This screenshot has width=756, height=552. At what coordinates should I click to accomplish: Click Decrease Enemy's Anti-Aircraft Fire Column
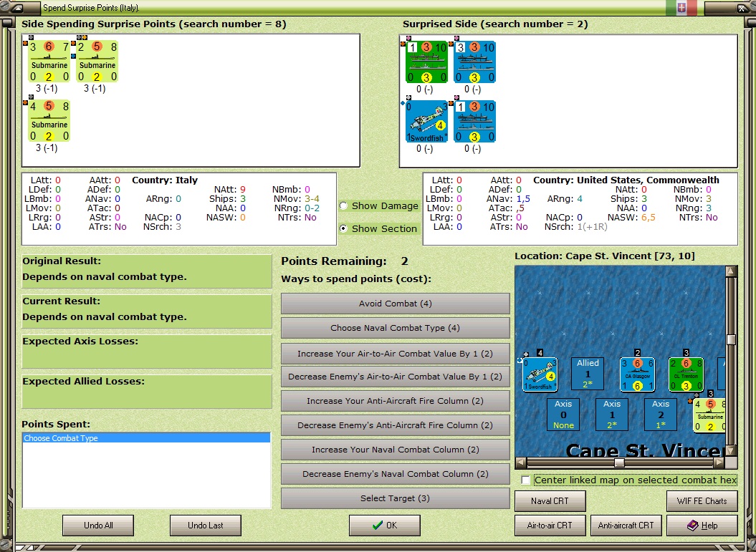click(396, 425)
